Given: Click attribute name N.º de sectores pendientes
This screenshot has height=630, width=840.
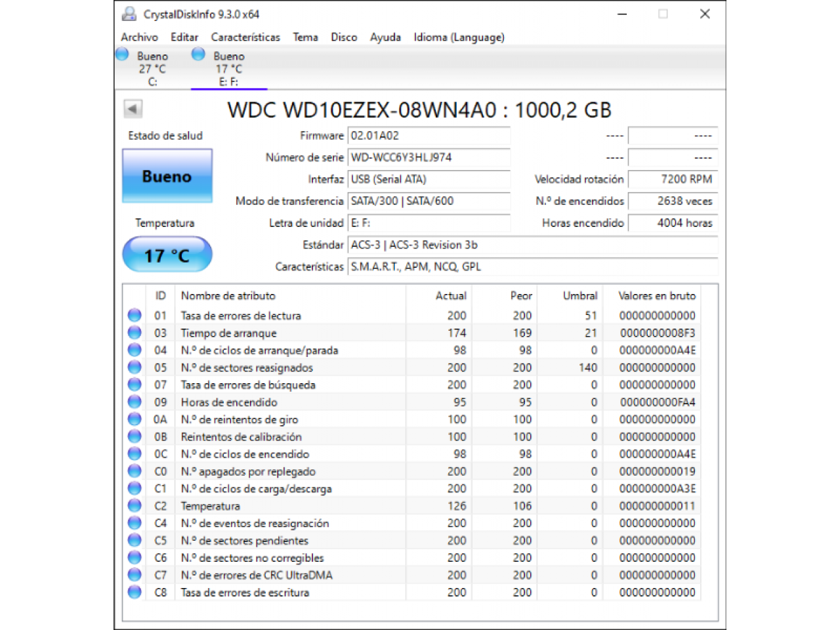Looking at the screenshot, I should coord(244,540).
